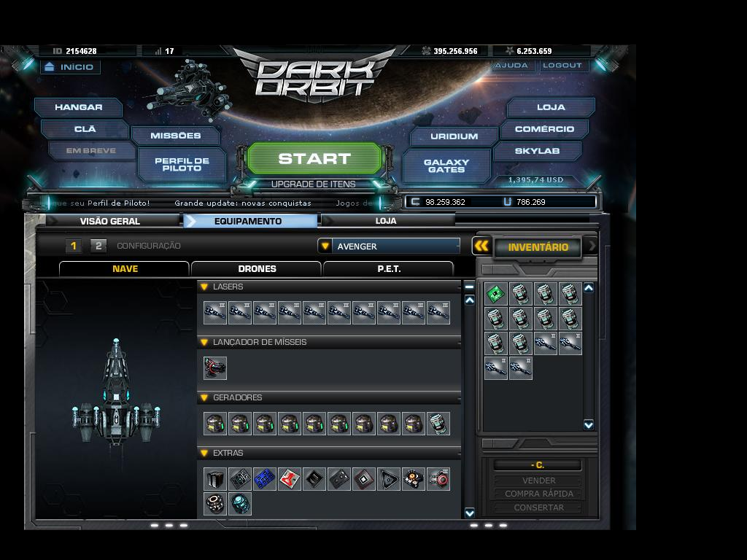This screenshot has width=747, height=560.
Task: Switch to the DRONES tab
Action: point(256,268)
